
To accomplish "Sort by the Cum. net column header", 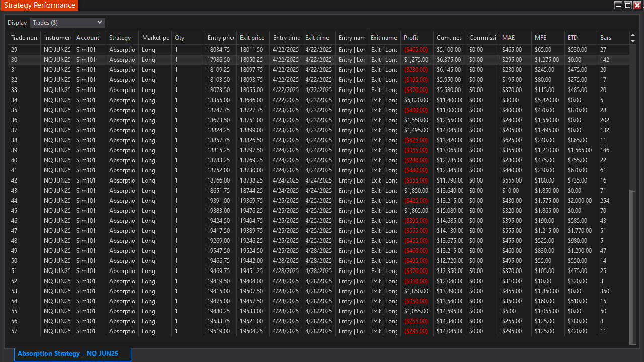I will (x=449, y=38).
